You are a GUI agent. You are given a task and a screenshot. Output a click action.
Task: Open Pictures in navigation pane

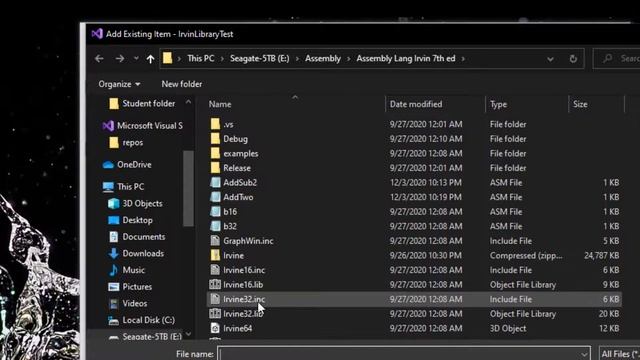click(130, 287)
